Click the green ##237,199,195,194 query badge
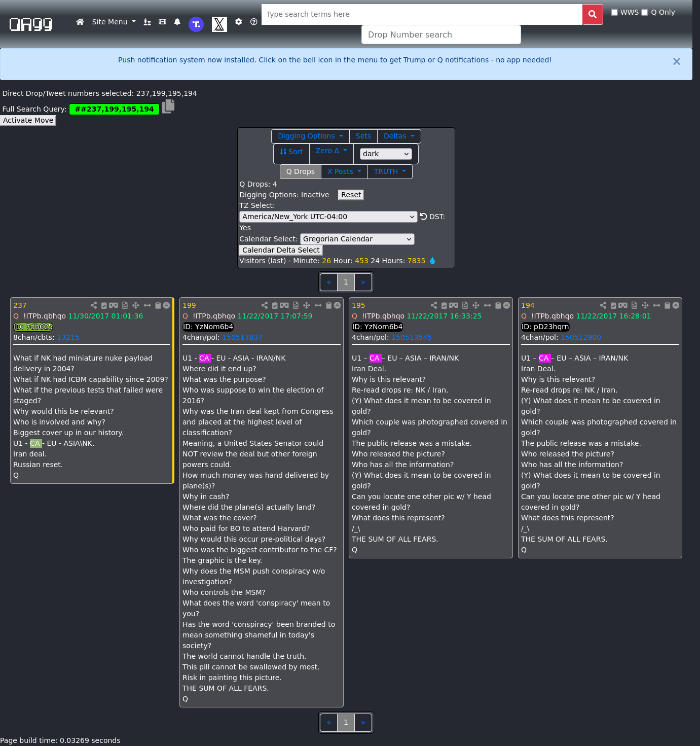 tap(114, 109)
